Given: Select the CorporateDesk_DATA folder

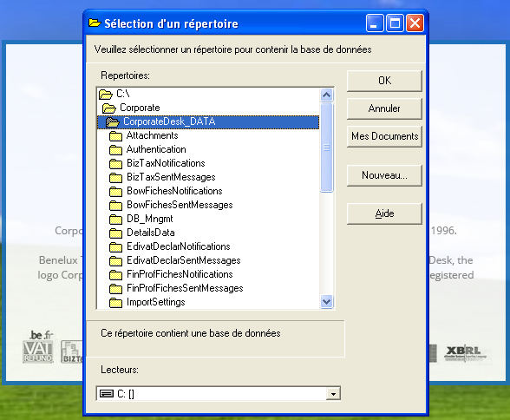Looking at the screenshot, I should pos(208,122).
